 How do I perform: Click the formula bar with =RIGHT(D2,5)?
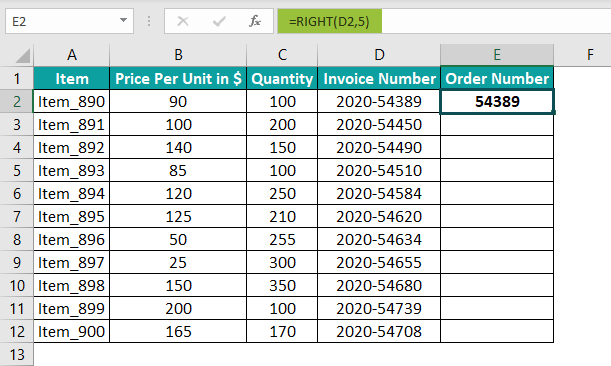[x=444, y=21]
